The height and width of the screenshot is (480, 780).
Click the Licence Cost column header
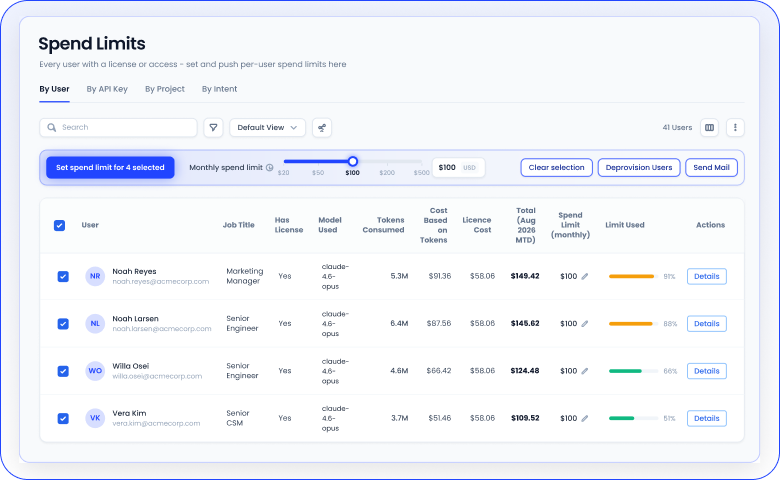pos(477,225)
